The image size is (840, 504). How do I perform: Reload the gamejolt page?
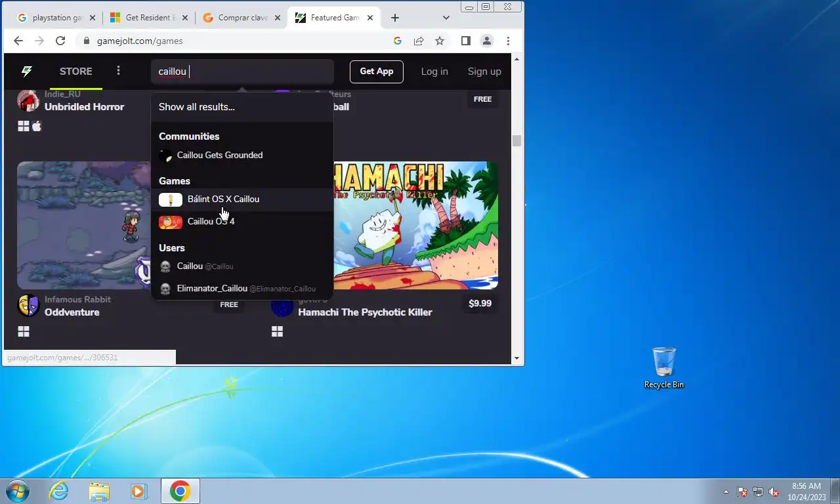(60, 41)
